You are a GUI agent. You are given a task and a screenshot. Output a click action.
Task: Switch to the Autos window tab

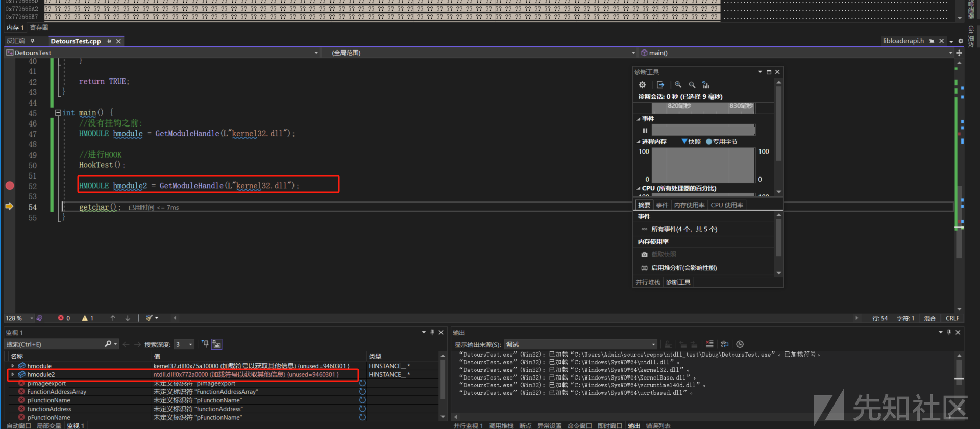tap(19, 425)
